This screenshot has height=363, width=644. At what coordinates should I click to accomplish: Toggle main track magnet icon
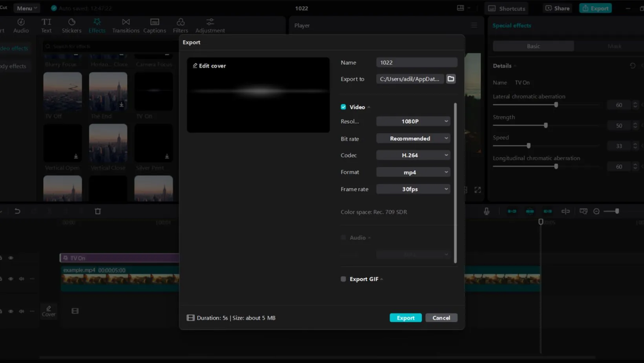512,211
